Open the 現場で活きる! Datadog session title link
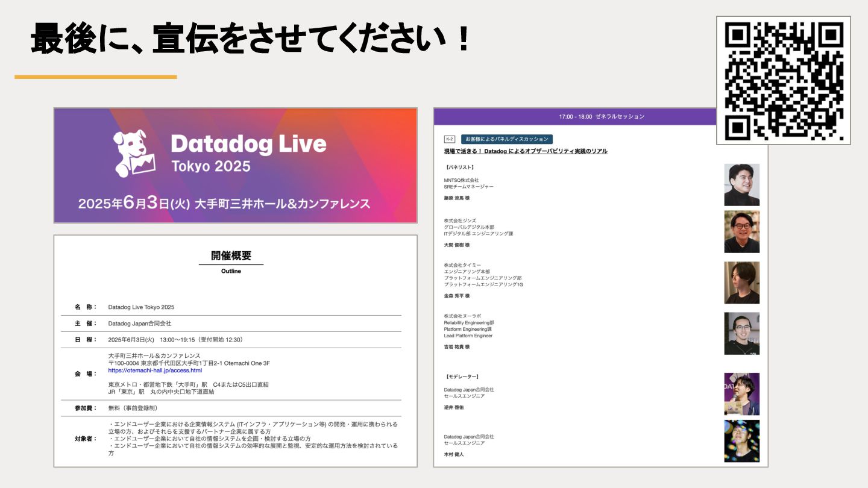Viewport: 868px width, 488px height. click(x=526, y=151)
